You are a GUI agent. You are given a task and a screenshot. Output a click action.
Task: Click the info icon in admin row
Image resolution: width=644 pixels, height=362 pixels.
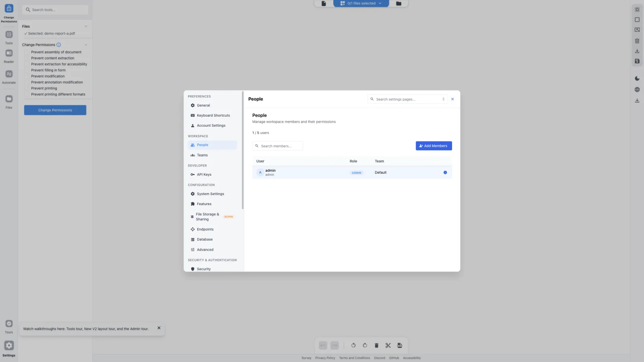coord(445,173)
